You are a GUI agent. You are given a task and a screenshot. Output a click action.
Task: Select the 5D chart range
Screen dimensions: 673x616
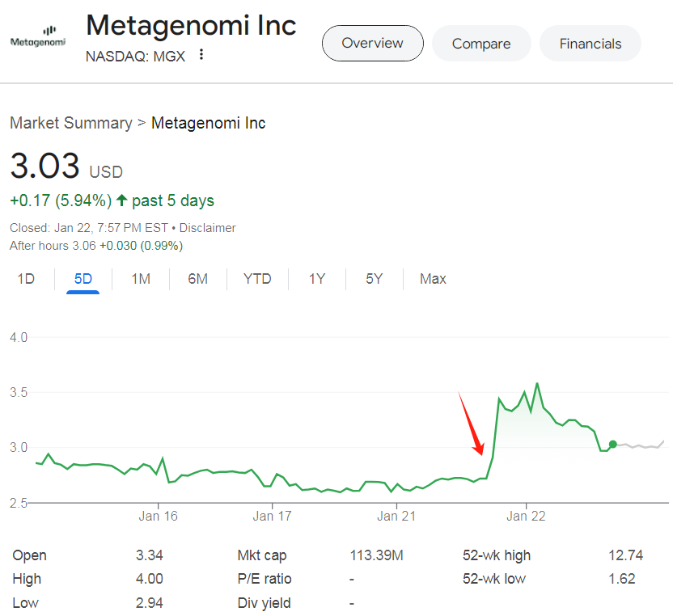click(x=83, y=279)
